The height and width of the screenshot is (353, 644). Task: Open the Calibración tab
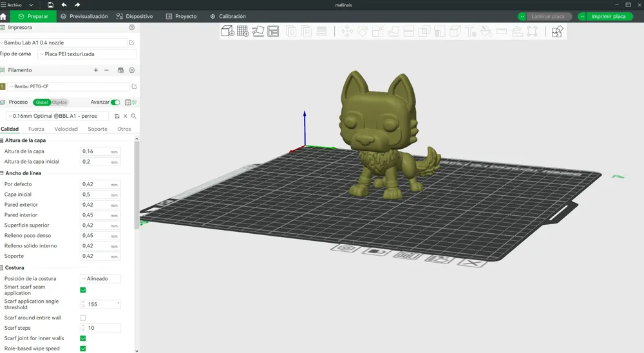pos(228,17)
